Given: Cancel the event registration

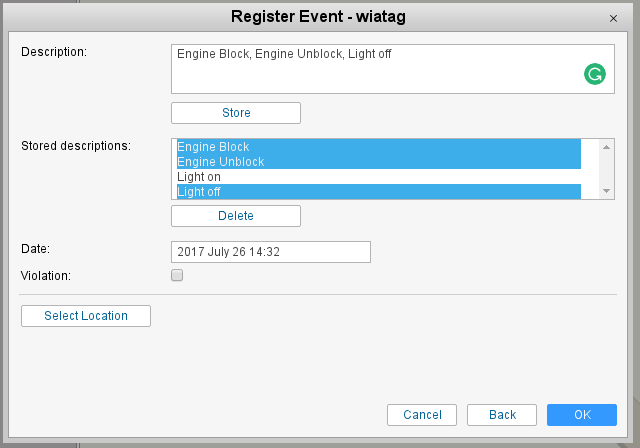Looking at the screenshot, I should tap(422, 415).
